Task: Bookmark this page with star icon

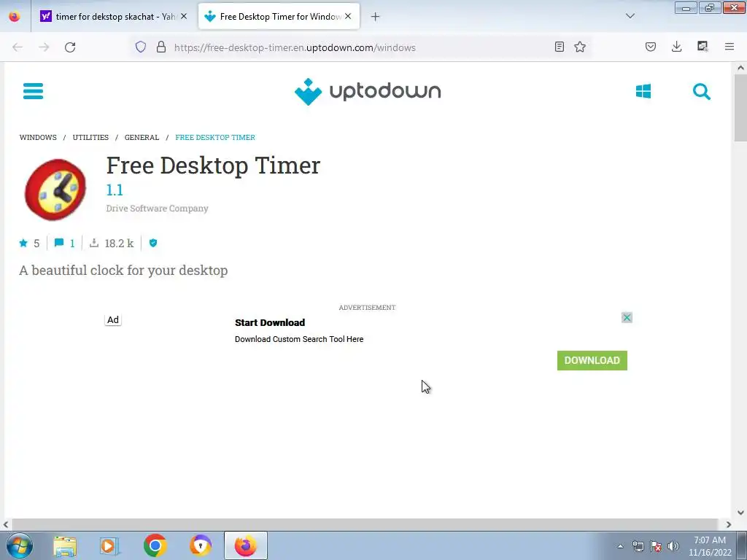Action: tap(580, 47)
